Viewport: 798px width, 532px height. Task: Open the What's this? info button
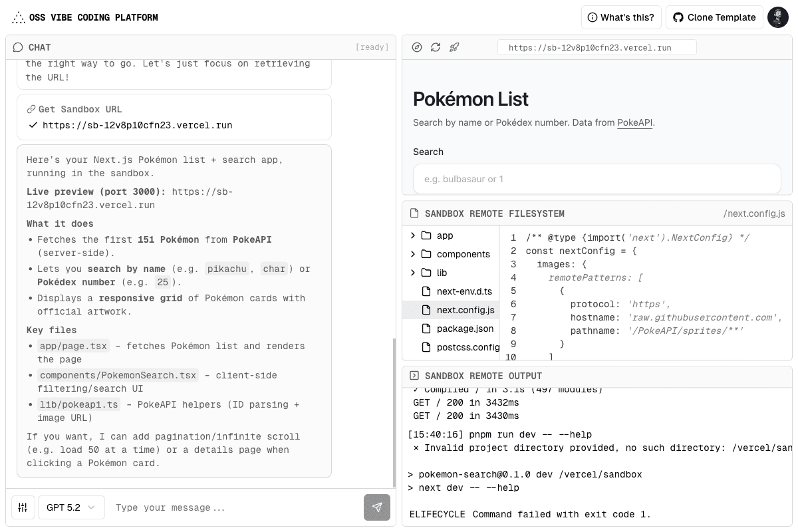(x=621, y=17)
